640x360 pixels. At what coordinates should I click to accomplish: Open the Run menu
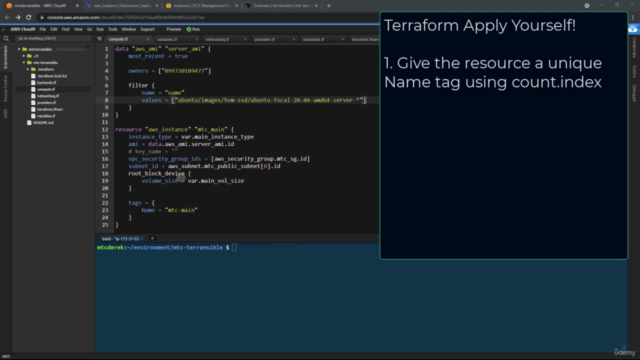coord(100,29)
